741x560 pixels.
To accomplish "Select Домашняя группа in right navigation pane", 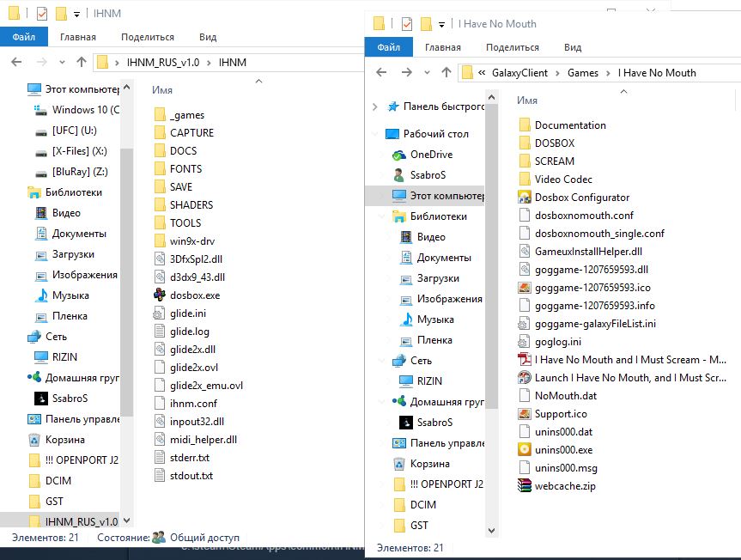I will (x=438, y=402).
